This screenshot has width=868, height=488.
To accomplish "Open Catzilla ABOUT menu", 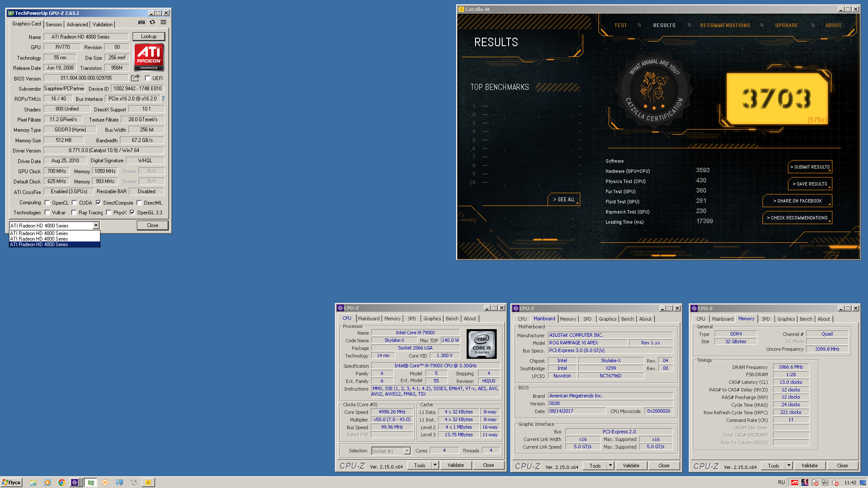I will [833, 25].
